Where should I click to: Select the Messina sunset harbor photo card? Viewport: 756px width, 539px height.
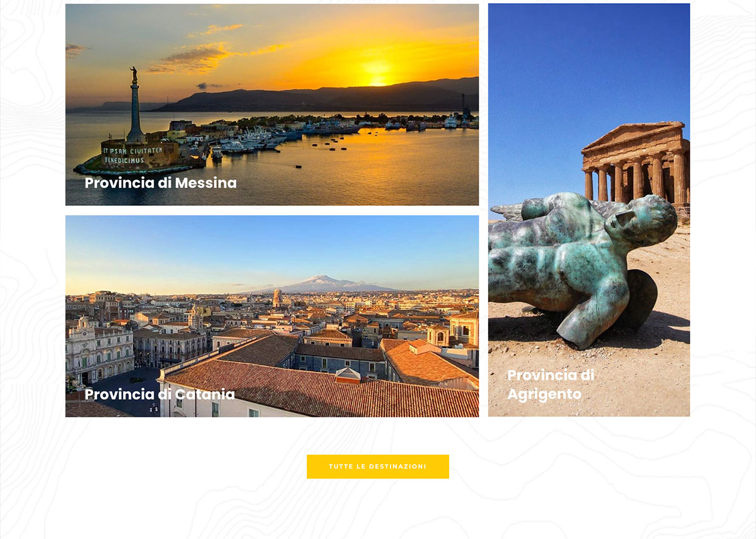tap(272, 105)
